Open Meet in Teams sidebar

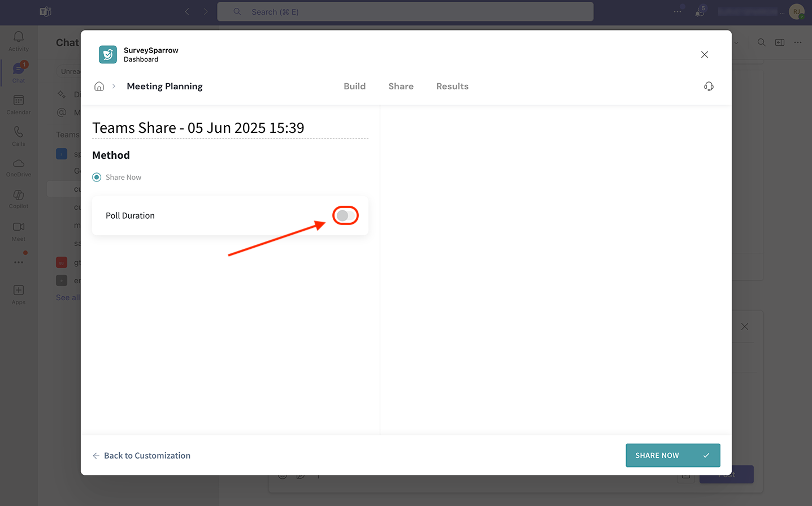coord(19,230)
